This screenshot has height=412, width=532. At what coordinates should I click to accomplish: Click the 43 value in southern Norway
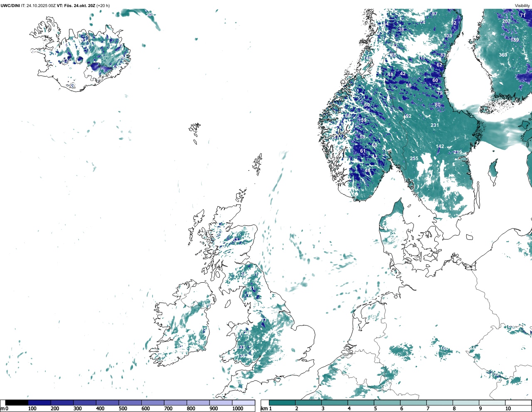pyautogui.click(x=374, y=157)
